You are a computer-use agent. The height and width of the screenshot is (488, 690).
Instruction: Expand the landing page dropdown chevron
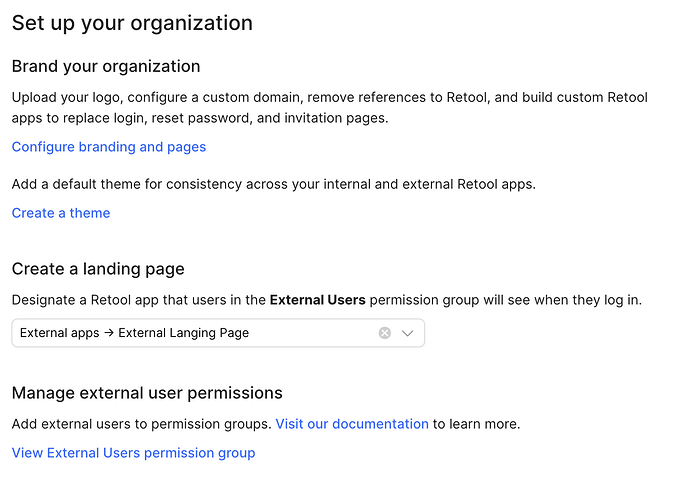[407, 333]
